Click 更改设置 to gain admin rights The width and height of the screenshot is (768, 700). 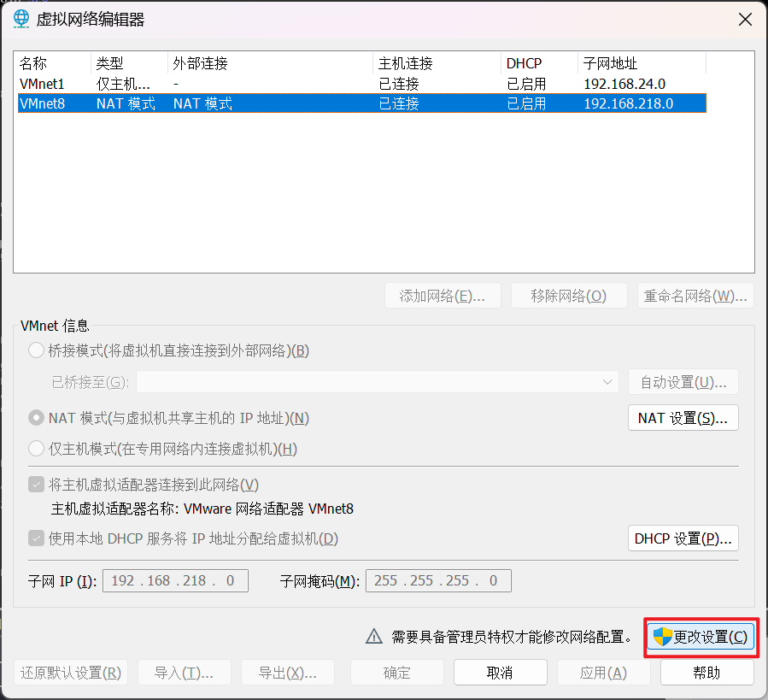(701, 637)
